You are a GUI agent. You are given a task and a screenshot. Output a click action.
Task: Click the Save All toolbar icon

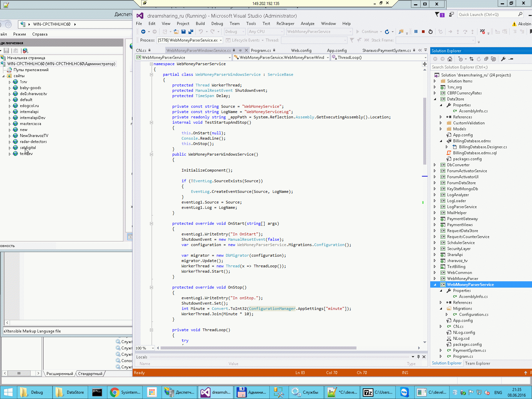pyautogui.click(x=191, y=32)
